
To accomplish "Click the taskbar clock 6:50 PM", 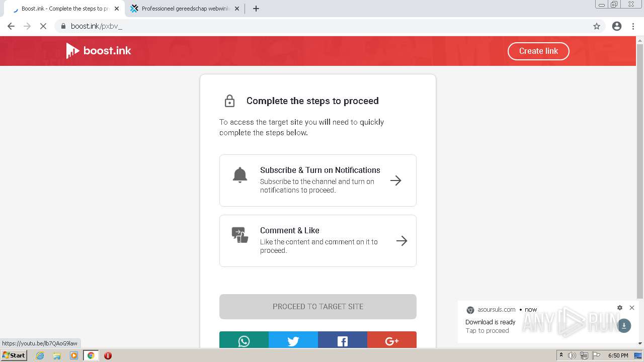I will point(618,355).
